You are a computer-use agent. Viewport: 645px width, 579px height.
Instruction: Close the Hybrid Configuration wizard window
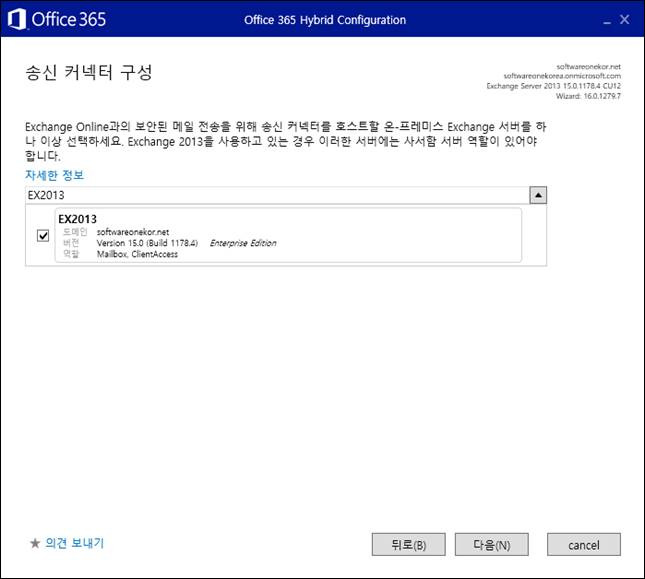tap(624, 19)
